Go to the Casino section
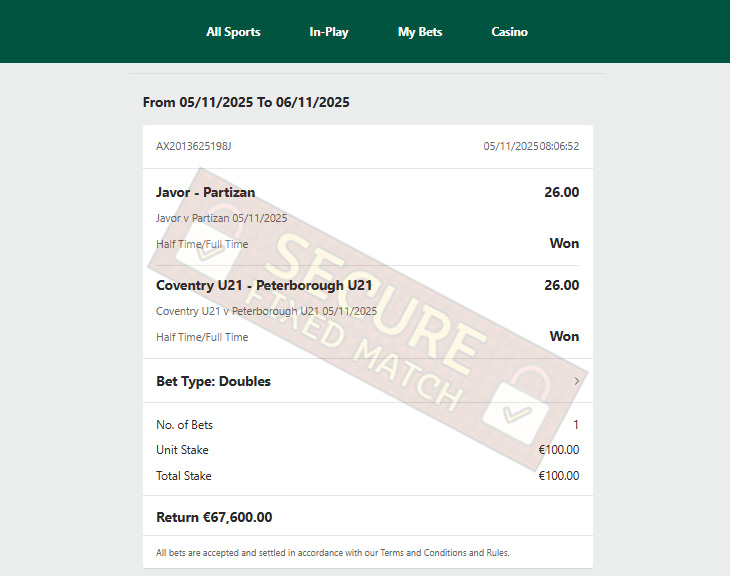Image resolution: width=730 pixels, height=576 pixels. coord(509,32)
